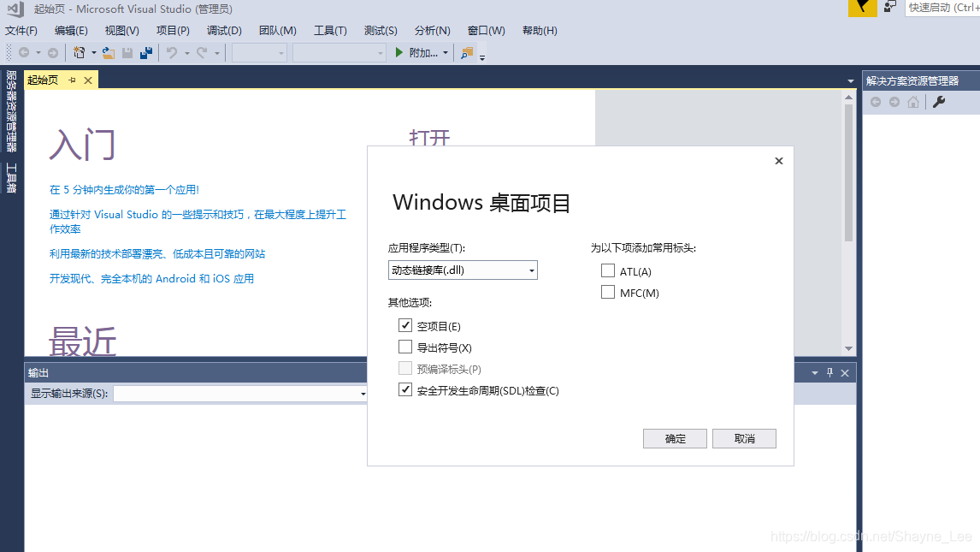Click the Output panel auto-hide pin
980x552 pixels.
[830, 372]
